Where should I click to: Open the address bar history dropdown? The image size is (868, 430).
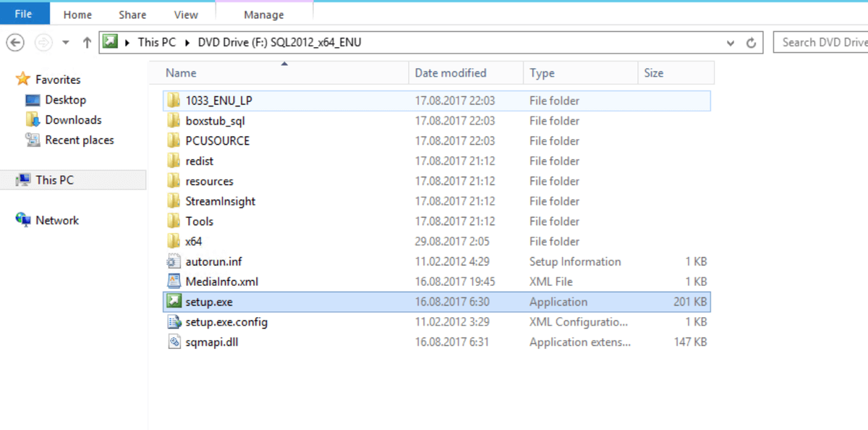[x=731, y=43]
